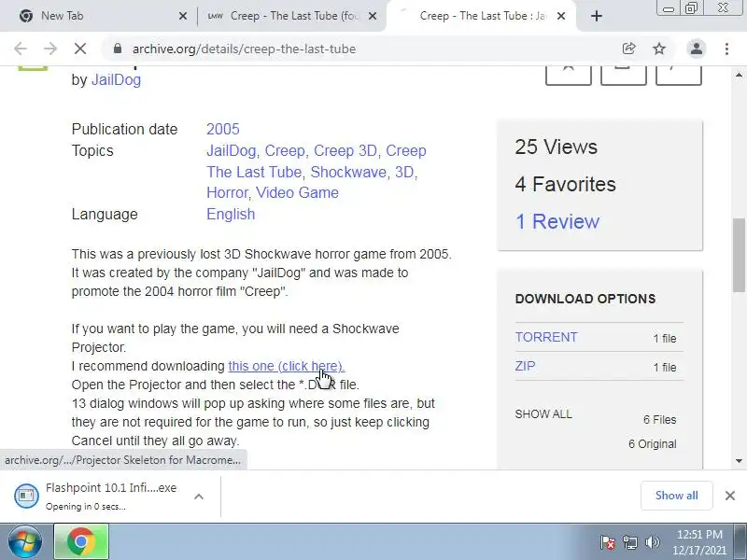Switch to the New Tab tab
This screenshot has width=747, height=560.
tap(99, 16)
